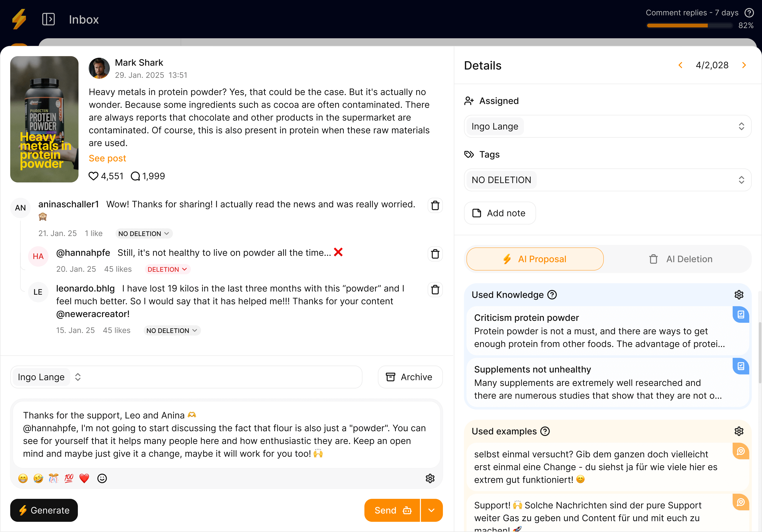Screen dimensions: 762x532
Task: Insert the red heart emoji
Action: [x=84, y=478]
